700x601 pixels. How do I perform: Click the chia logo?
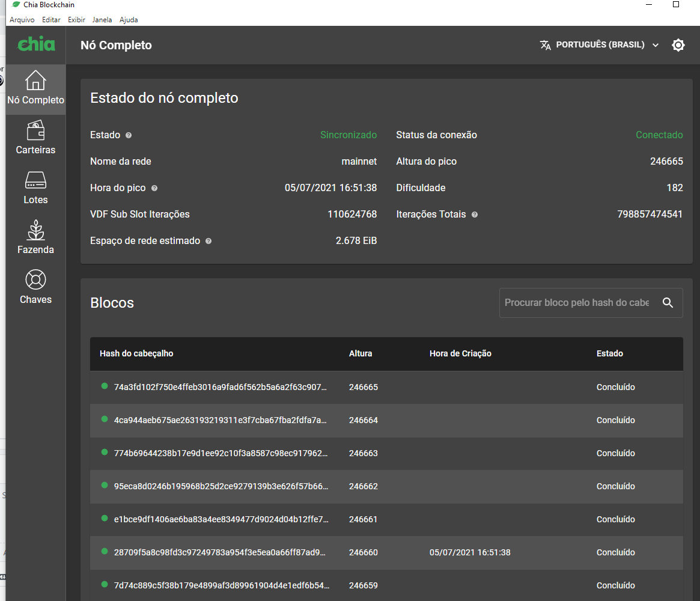pyautogui.click(x=36, y=44)
